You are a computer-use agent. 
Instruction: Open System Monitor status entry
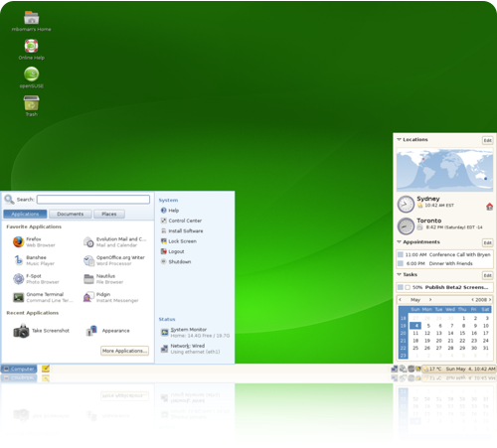195,333
